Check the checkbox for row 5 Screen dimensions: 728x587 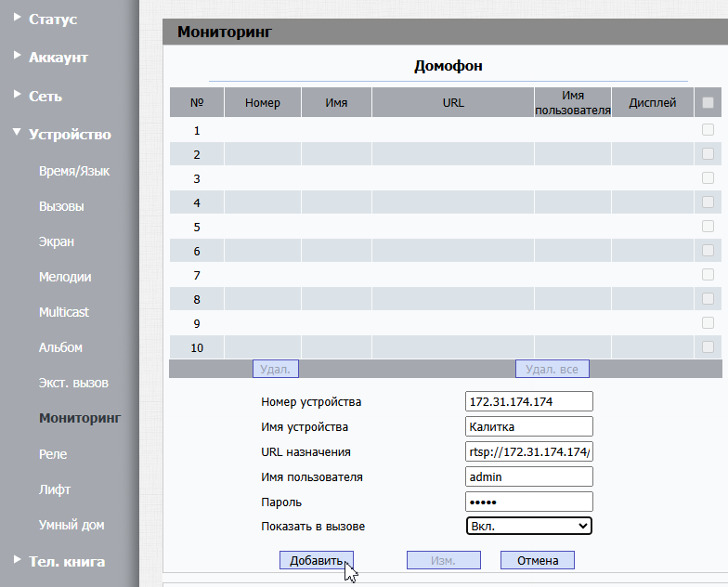[x=708, y=227]
